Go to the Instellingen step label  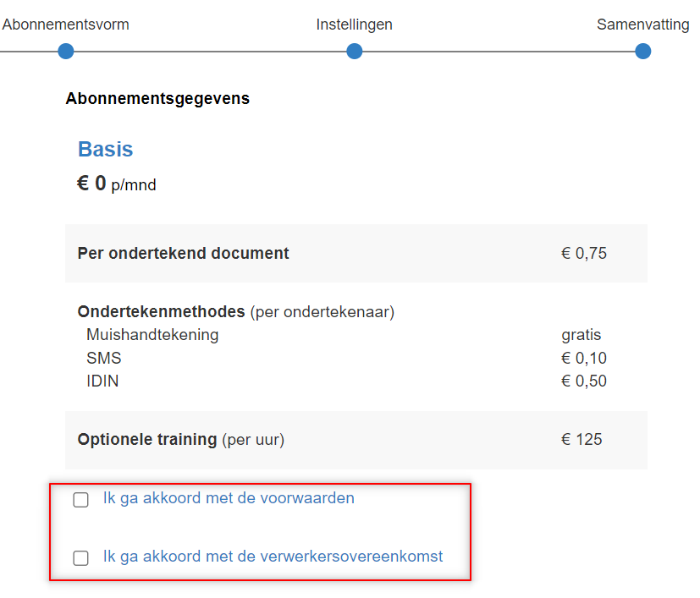point(355,25)
